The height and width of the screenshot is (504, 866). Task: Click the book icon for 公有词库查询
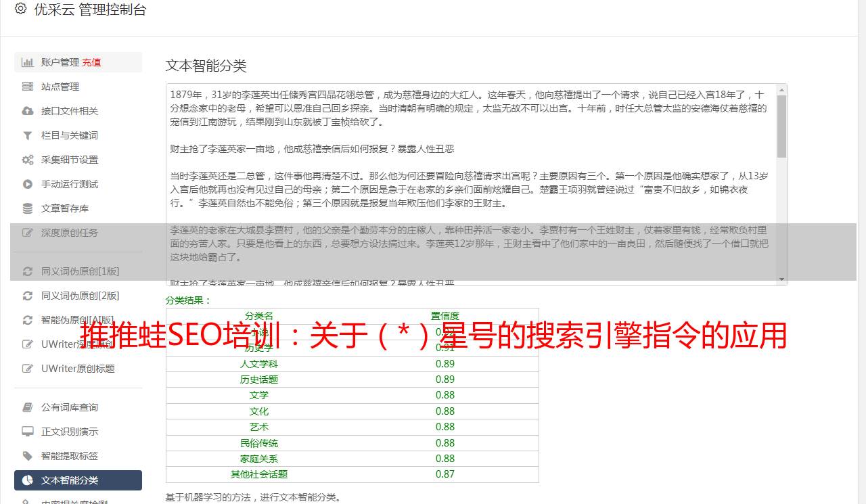point(28,407)
